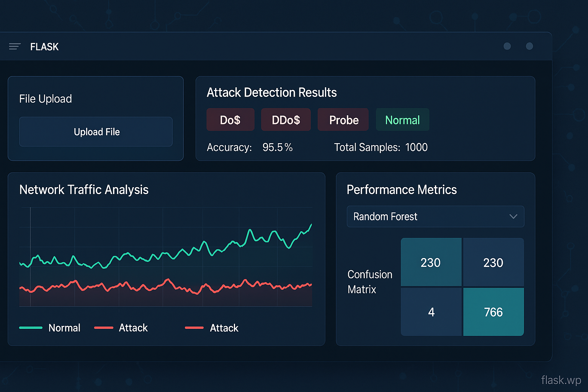Click the Accuracy 95.5% value
588x392 pixels.
click(x=278, y=147)
